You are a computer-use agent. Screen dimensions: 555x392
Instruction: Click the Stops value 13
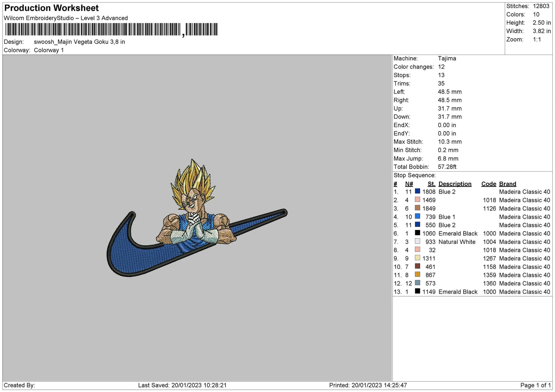(x=441, y=75)
